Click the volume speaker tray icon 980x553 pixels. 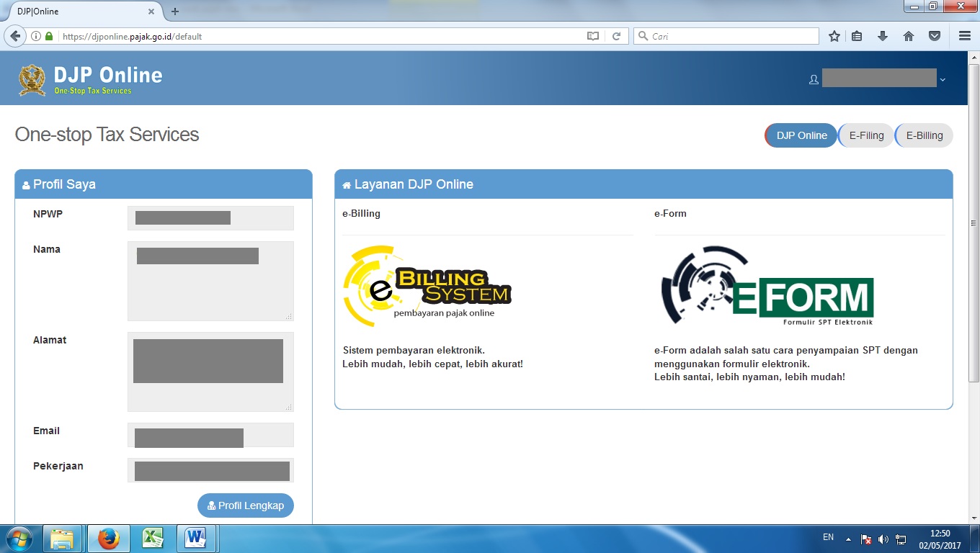[883, 539]
